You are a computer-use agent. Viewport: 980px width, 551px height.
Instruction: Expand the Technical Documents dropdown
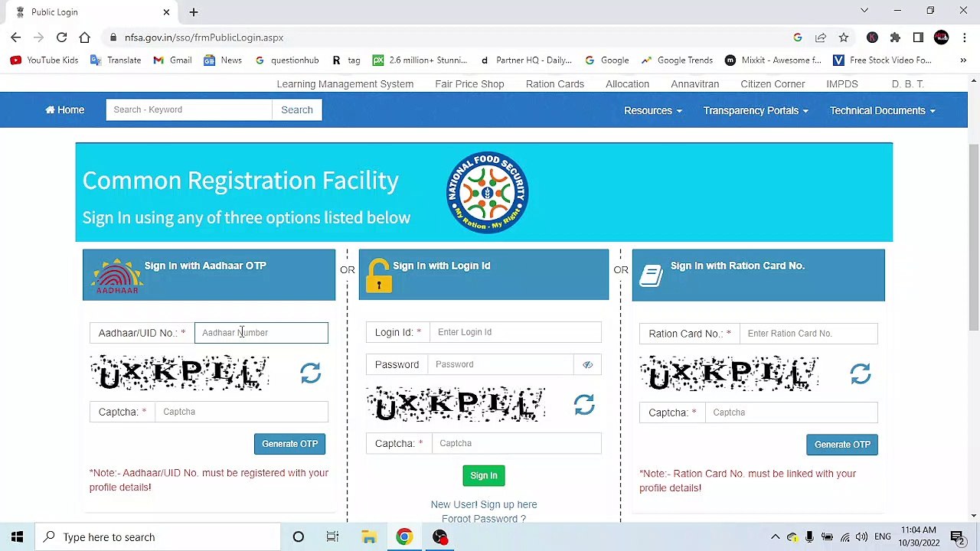(882, 110)
